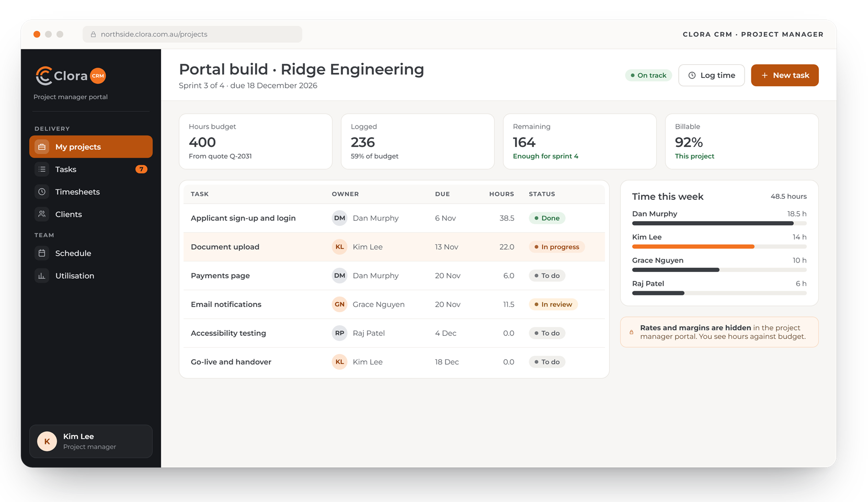The height and width of the screenshot is (502, 868).
Task: Click the Log time button
Action: point(712,75)
